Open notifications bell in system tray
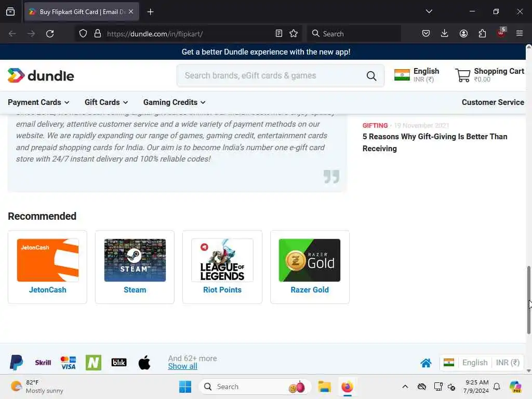The width and height of the screenshot is (532, 399). (496, 387)
